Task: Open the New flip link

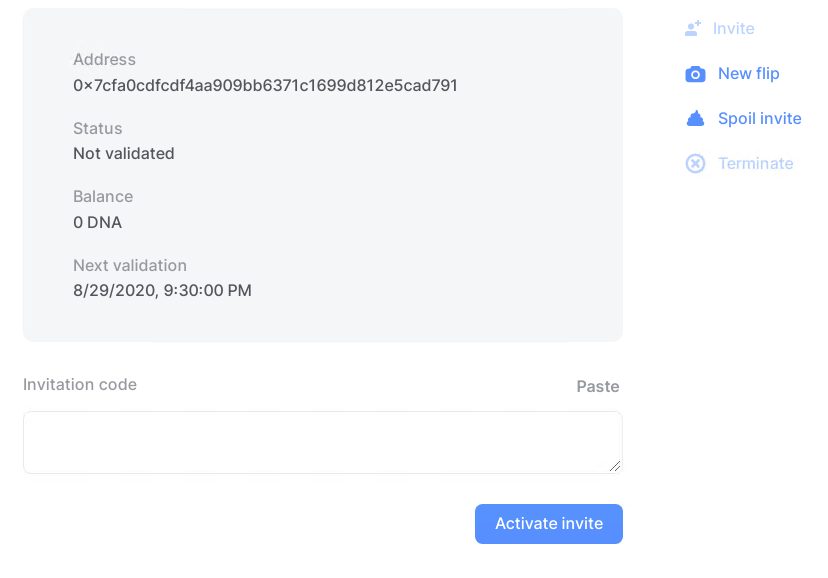Action: (748, 73)
